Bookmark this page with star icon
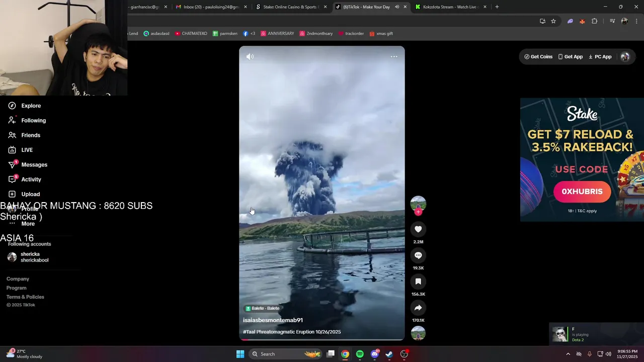Image resolution: width=644 pixels, height=362 pixels. coord(553,21)
